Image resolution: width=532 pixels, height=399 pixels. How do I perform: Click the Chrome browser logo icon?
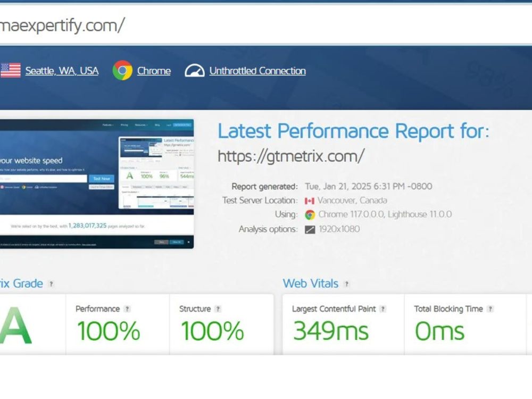click(x=122, y=70)
